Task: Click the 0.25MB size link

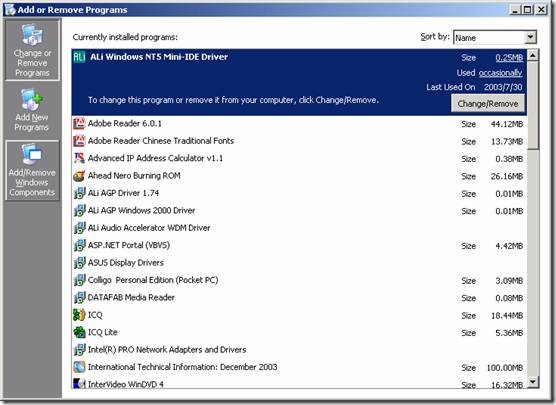Action: tap(509, 57)
